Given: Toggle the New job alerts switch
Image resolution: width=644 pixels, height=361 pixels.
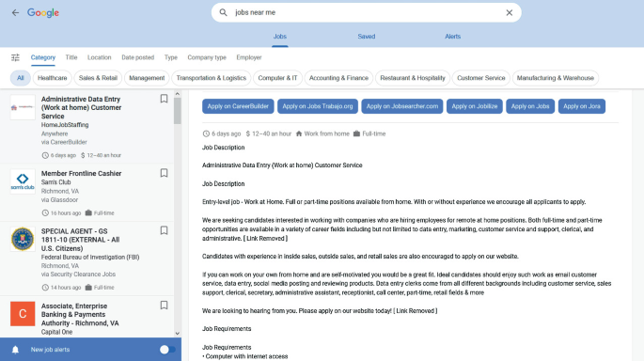Looking at the screenshot, I should pos(167,350).
